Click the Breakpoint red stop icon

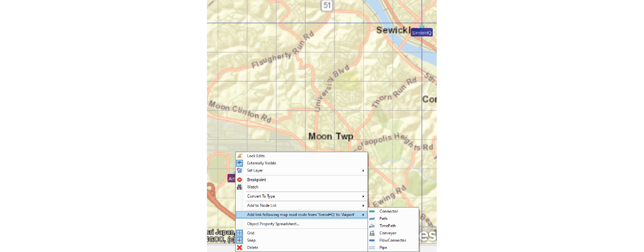[240, 180]
